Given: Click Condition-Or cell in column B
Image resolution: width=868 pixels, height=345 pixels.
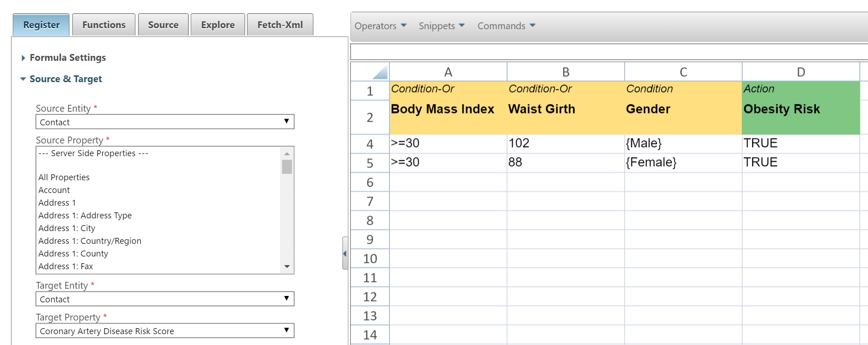Looking at the screenshot, I should point(566,91).
